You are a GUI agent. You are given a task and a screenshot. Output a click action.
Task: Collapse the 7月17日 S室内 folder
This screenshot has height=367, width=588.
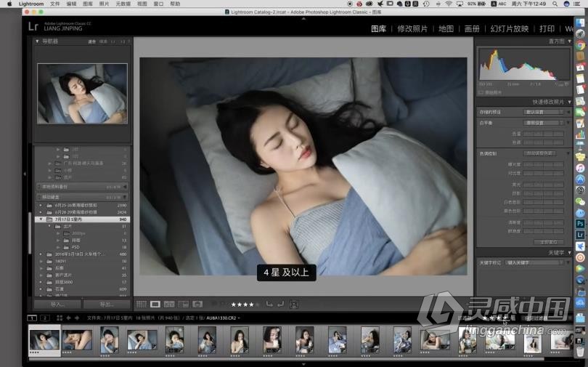pos(41,219)
